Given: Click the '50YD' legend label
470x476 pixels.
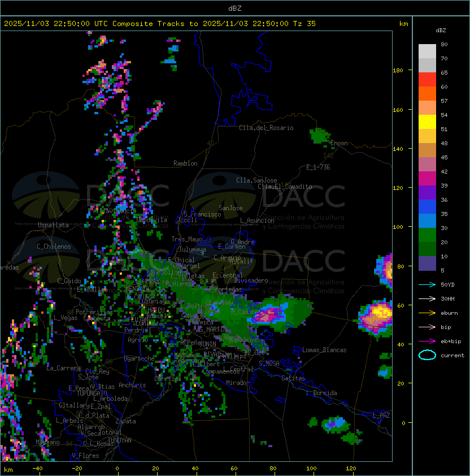Looking at the screenshot, I should (447, 284).
